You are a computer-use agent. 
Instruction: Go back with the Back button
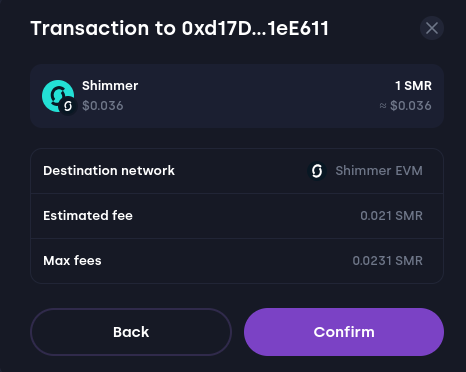131,332
